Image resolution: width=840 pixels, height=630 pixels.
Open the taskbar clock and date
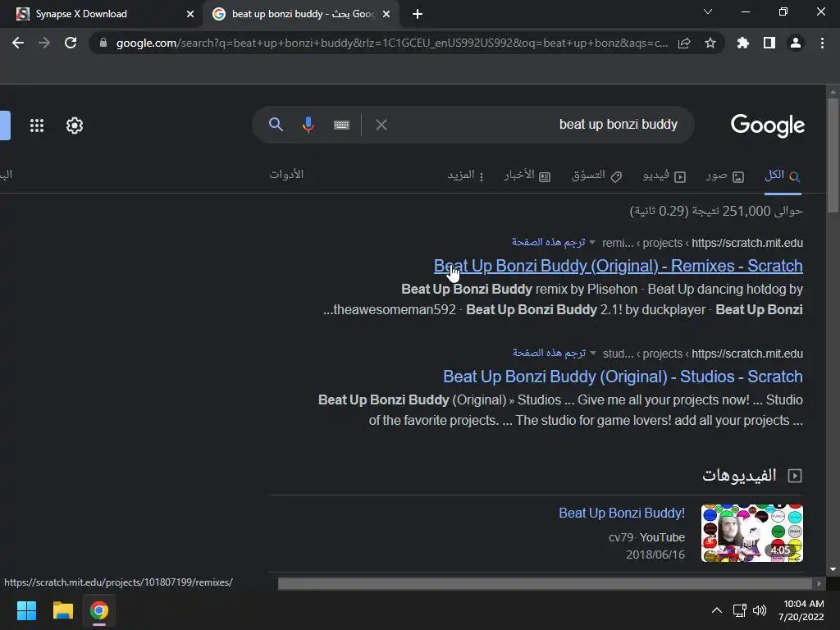(x=801, y=610)
